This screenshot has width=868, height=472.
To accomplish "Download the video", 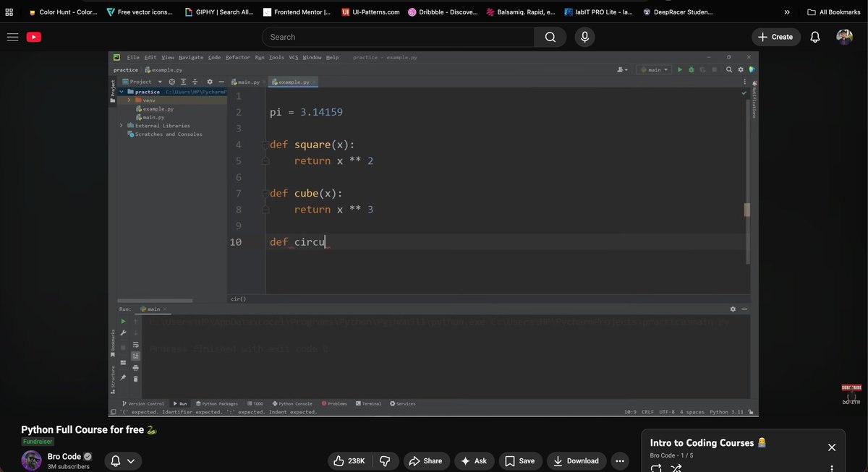I will click(576, 460).
